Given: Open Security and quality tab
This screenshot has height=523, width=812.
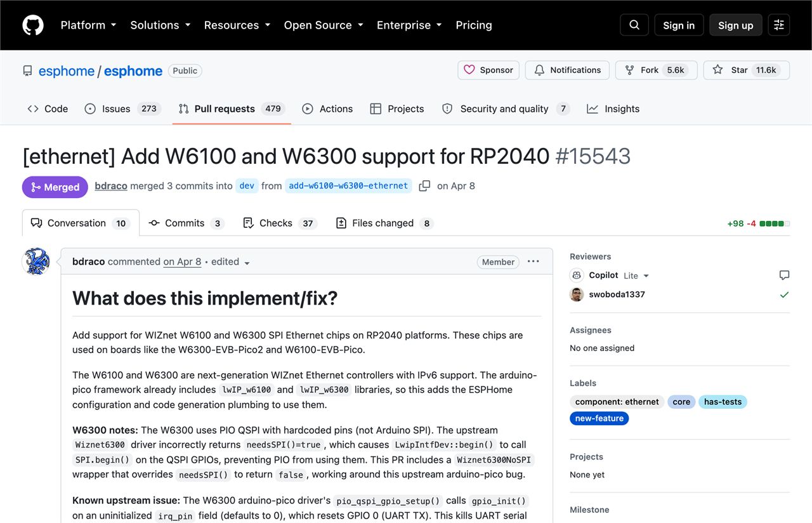Looking at the screenshot, I should point(506,109).
